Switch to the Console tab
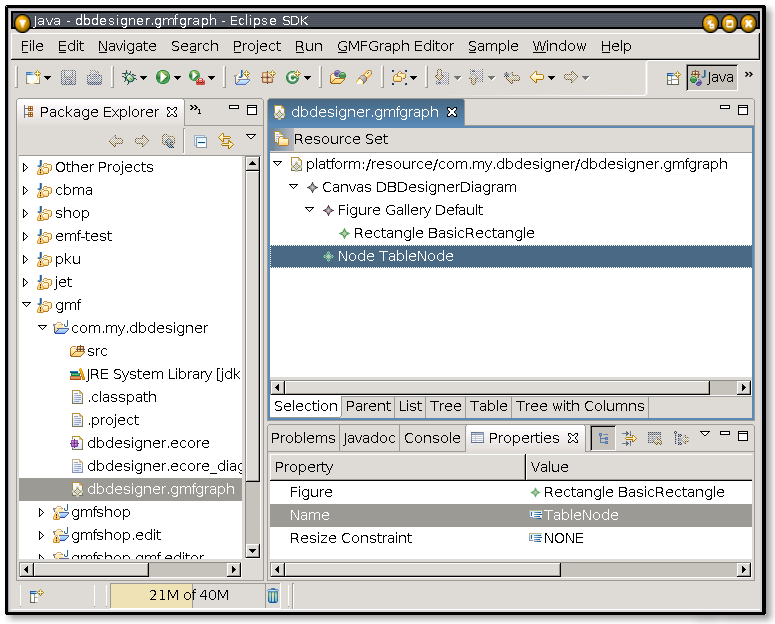 pos(432,438)
